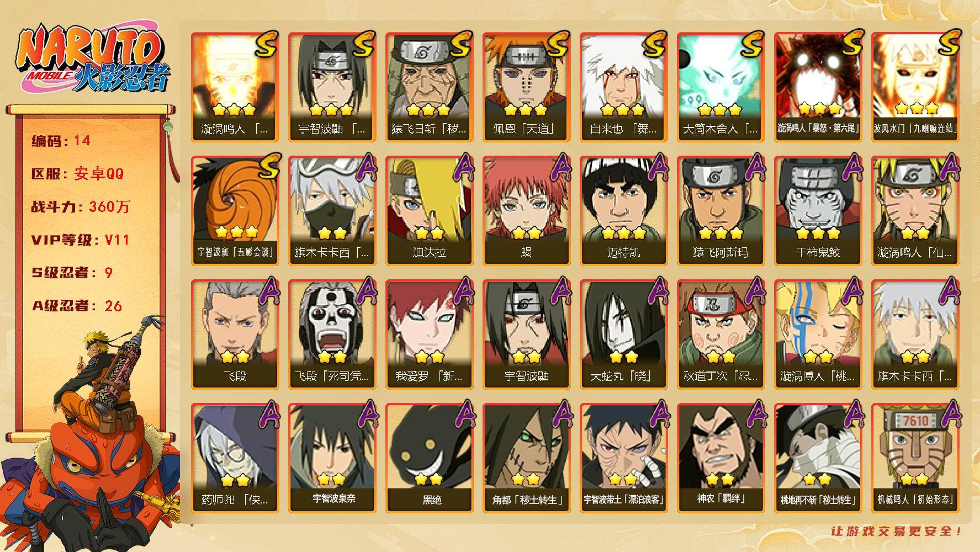Viewport: 980px width, 552px height.
Task: Open the 角都「秽土转生」 card
Action: tap(526, 458)
